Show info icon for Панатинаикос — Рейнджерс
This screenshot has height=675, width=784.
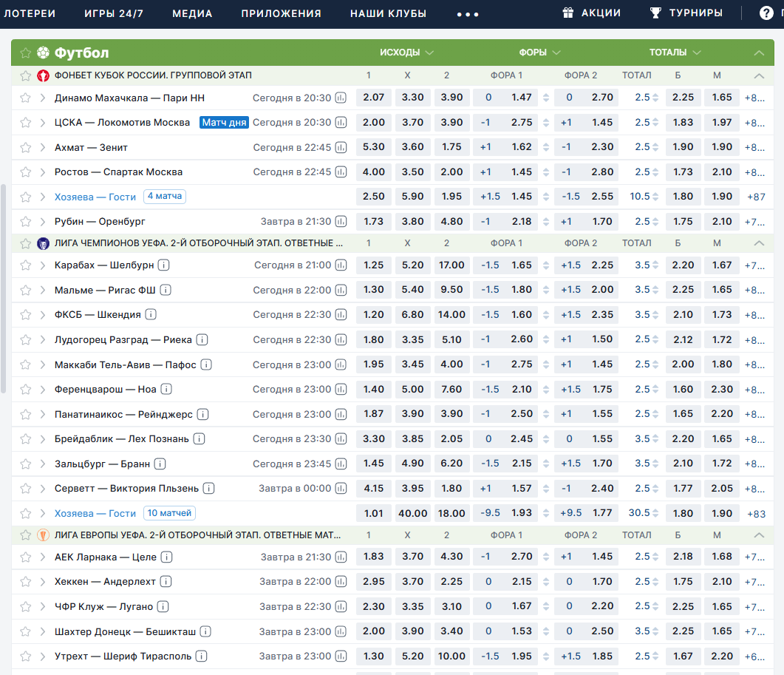pyautogui.click(x=202, y=414)
